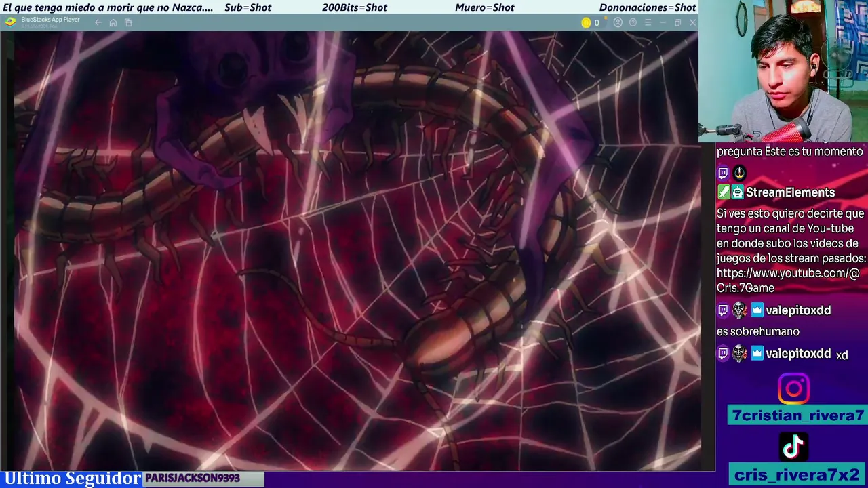Go back using BlueStacks back arrow
Screen dimensions: 868x488
click(x=98, y=22)
